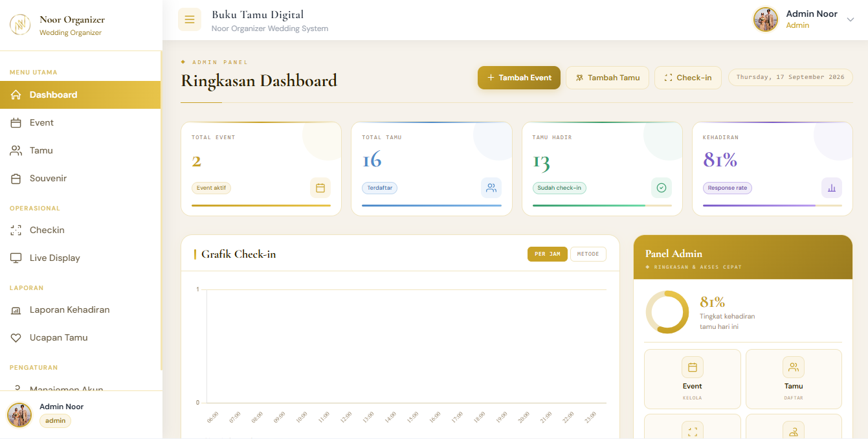Click the Check-in button in header
Viewport: 868px width, 439px height.
click(x=687, y=78)
